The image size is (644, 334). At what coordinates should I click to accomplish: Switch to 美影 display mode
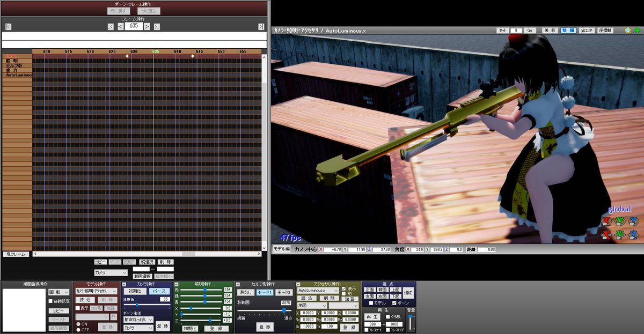click(x=550, y=31)
